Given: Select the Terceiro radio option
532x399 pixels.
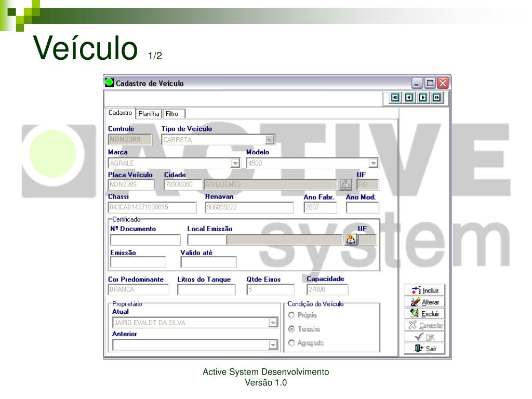Looking at the screenshot, I should [291, 329].
